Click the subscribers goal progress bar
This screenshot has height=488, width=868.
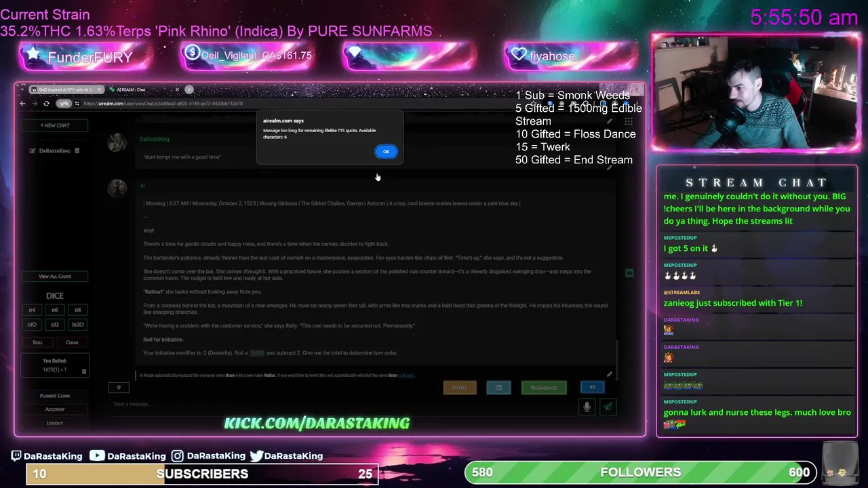point(202,474)
